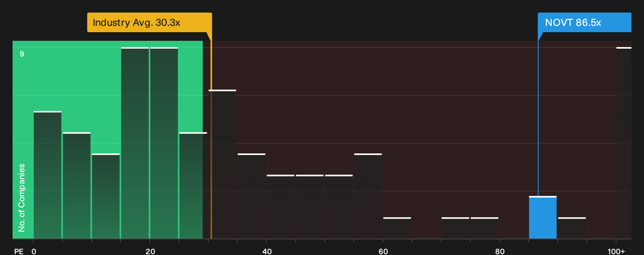
Task: Click the x-axis label 40
Action: (x=267, y=251)
